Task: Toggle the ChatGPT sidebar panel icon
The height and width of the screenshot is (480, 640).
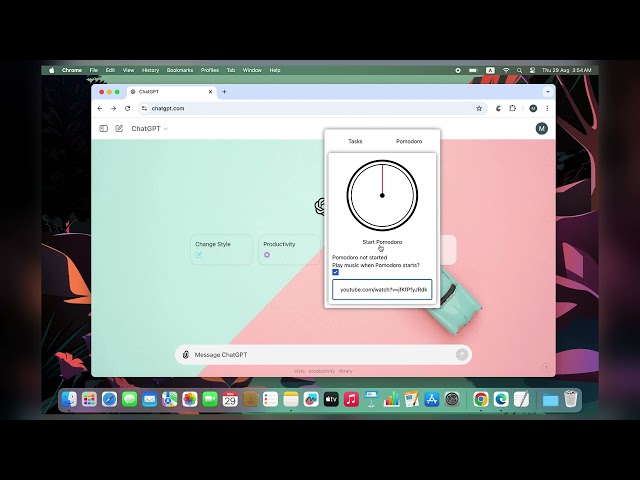Action: (104, 129)
